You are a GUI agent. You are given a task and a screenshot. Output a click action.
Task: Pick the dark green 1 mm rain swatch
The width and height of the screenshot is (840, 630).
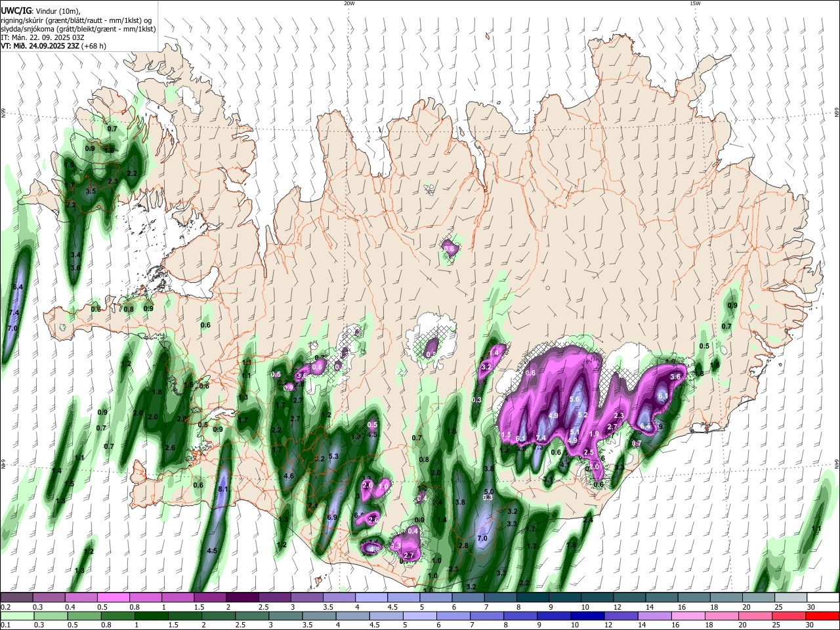[152, 616]
